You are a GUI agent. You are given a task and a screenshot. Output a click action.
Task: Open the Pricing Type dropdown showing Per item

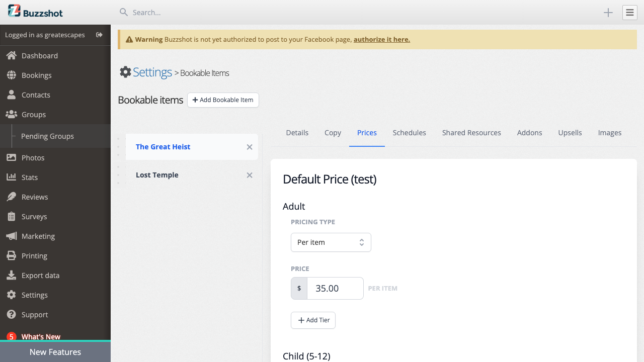click(x=331, y=242)
